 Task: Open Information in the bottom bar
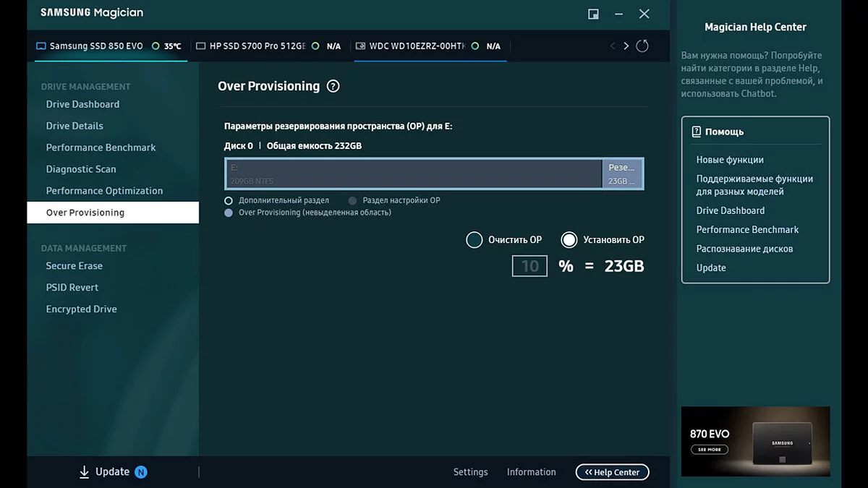point(532,472)
